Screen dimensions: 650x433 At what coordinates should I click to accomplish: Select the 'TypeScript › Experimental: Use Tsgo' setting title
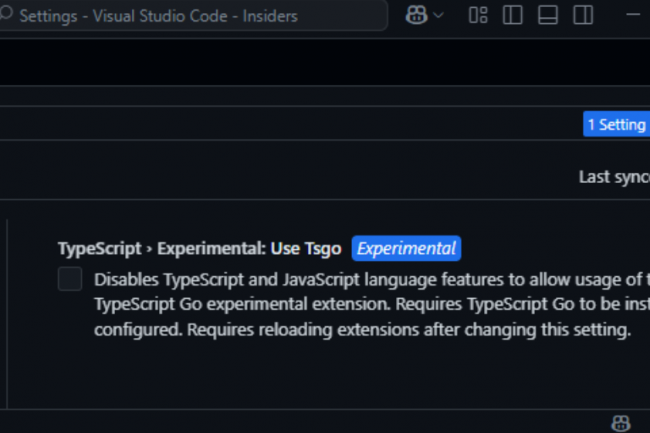(x=200, y=248)
